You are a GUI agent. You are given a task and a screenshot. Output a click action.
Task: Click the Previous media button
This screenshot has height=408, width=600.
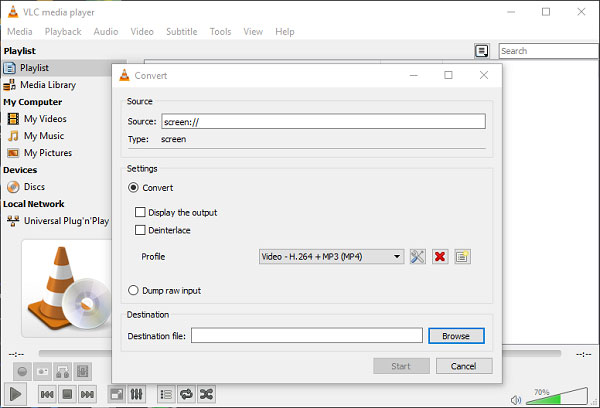pyautogui.click(x=47, y=394)
